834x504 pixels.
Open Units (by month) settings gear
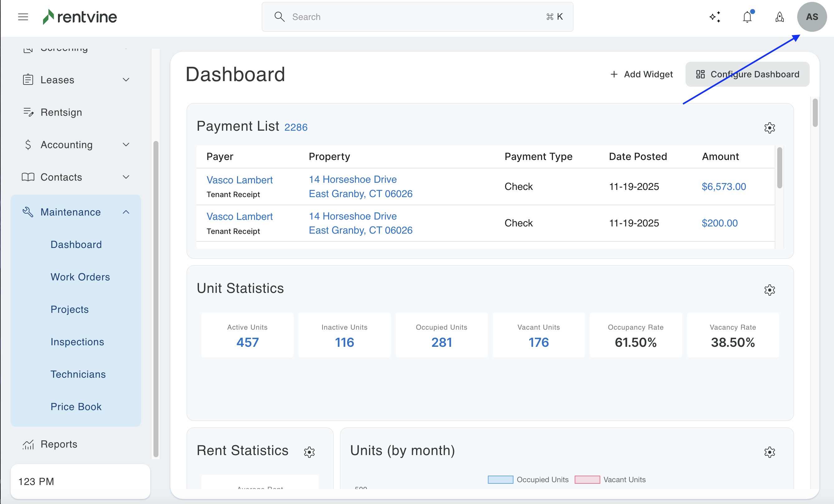[x=769, y=452]
